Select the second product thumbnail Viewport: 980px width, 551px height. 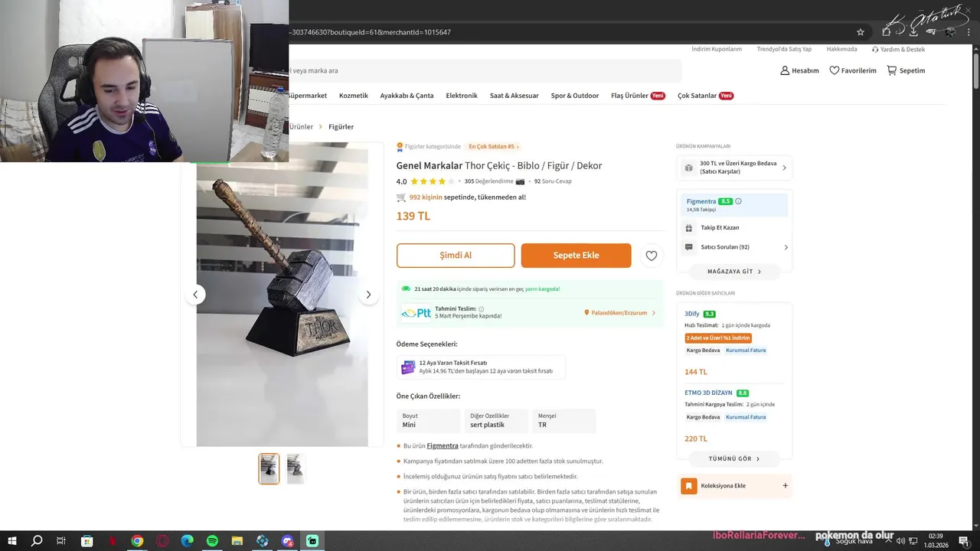pyautogui.click(x=296, y=468)
